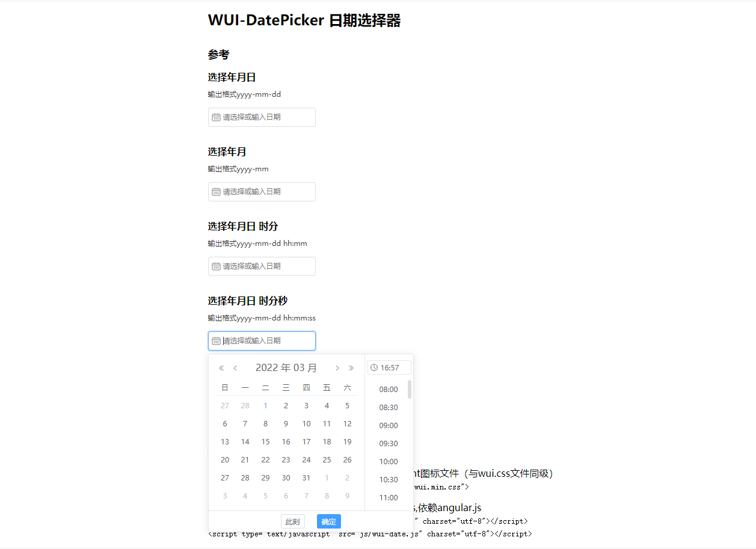
Task: Select 10:30 in the time list
Action: point(389,480)
